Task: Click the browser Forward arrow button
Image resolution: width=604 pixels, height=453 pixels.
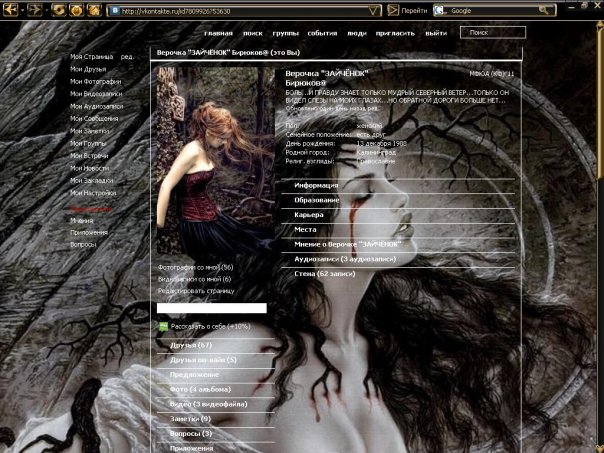Action: pyautogui.click(x=34, y=10)
